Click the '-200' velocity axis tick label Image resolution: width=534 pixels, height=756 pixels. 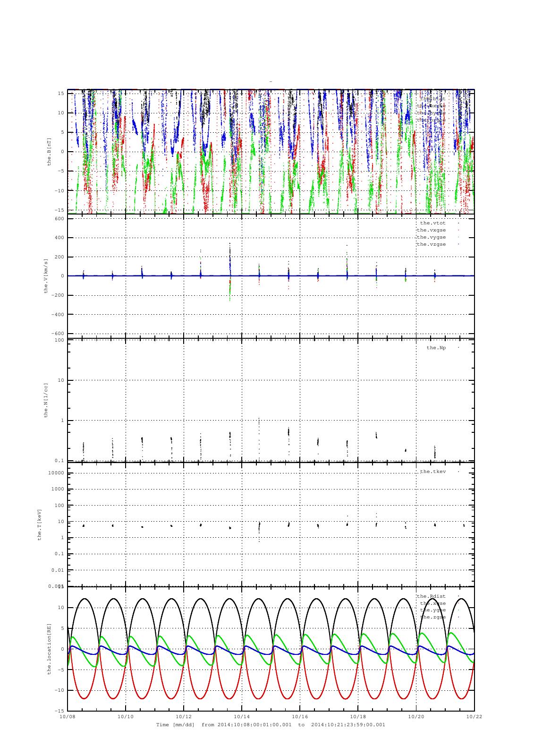[58, 295]
